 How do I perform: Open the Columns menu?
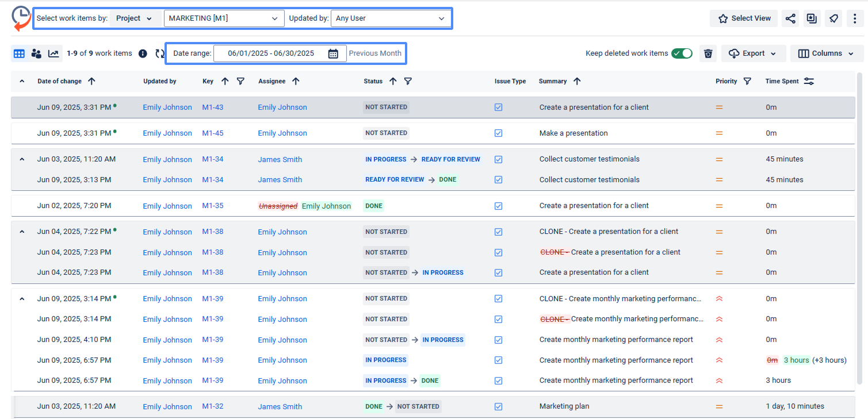827,53
